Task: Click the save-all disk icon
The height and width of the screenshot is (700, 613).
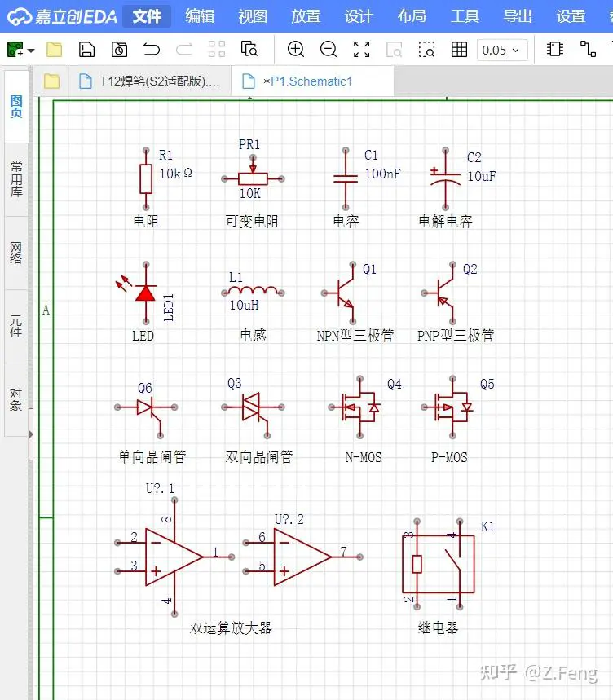Action: pos(119,50)
